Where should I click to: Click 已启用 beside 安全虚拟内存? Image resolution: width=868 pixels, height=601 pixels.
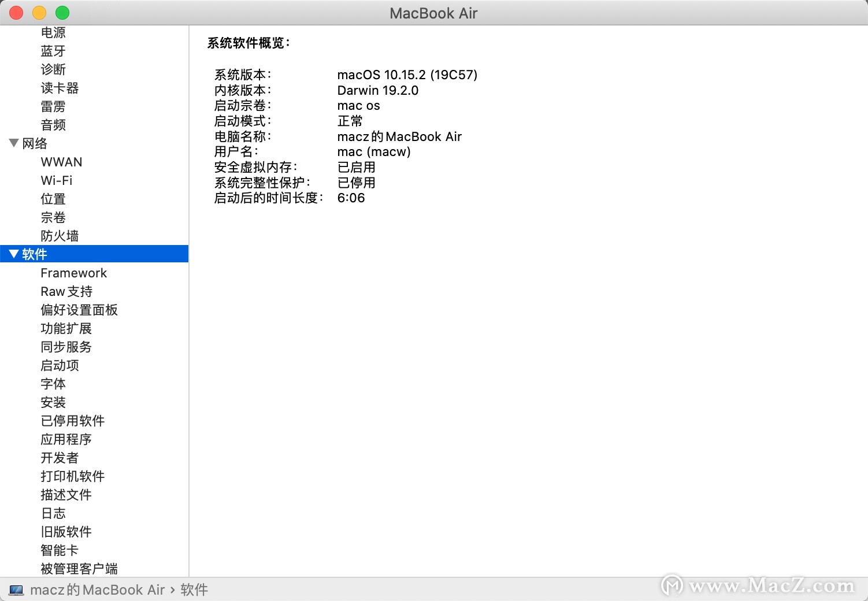pyautogui.click(x=357, y=167)
